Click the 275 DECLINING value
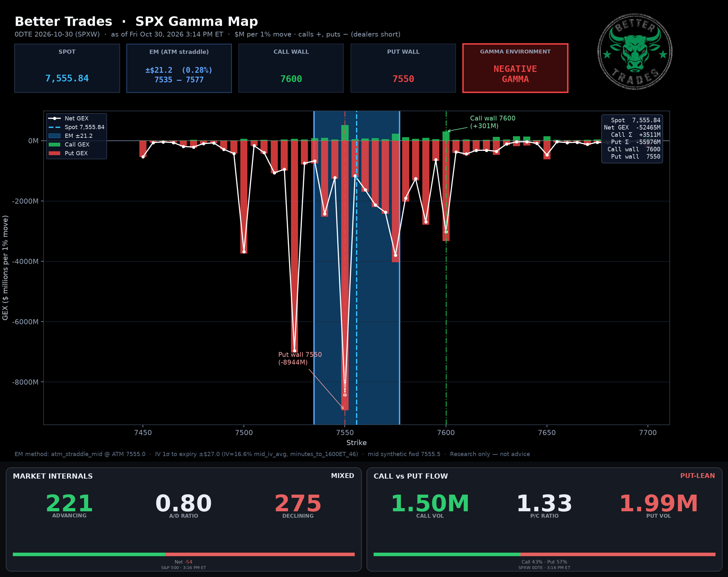 pyautogui.click(x=298, y=503)
